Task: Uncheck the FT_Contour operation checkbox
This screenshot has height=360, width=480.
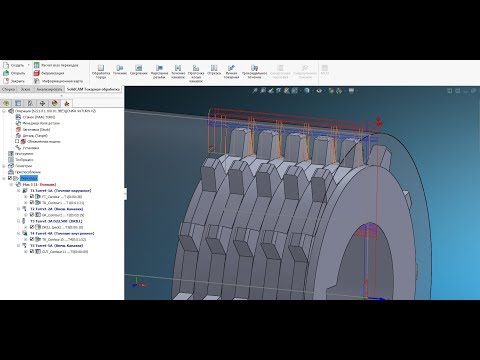Action: [32, 197]
